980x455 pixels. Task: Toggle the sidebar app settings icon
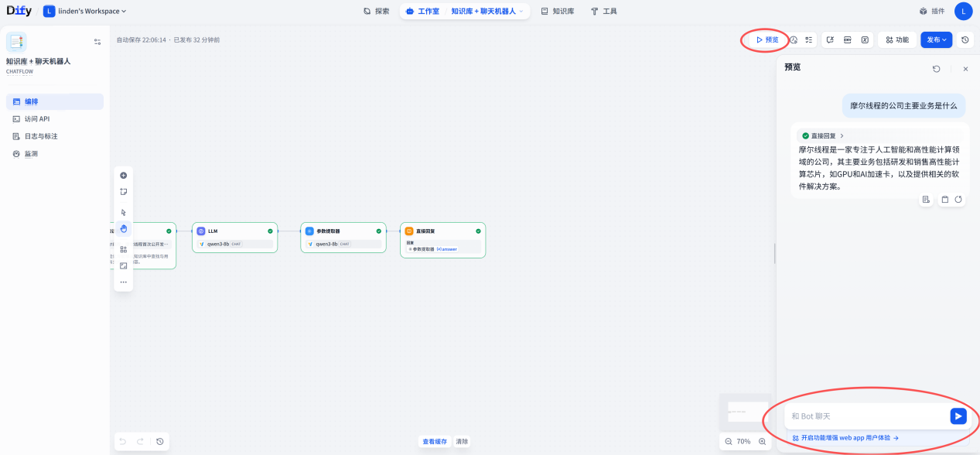[97, 42]
